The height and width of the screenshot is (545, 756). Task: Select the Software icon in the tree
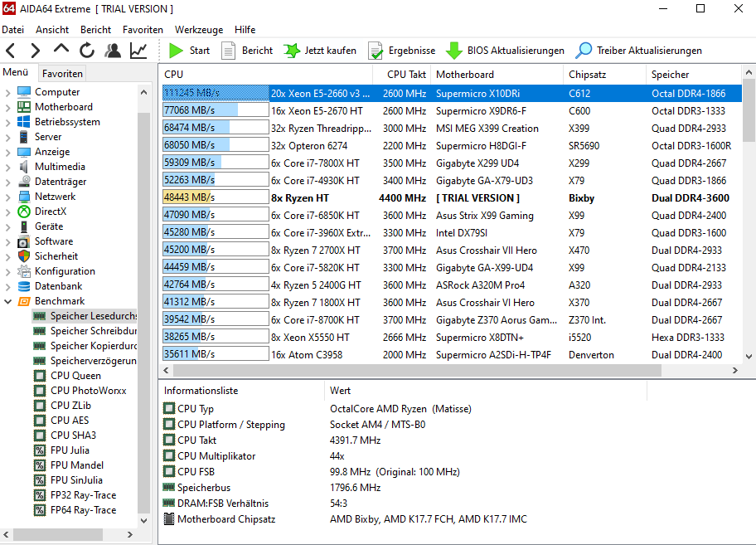click(23, 241)
